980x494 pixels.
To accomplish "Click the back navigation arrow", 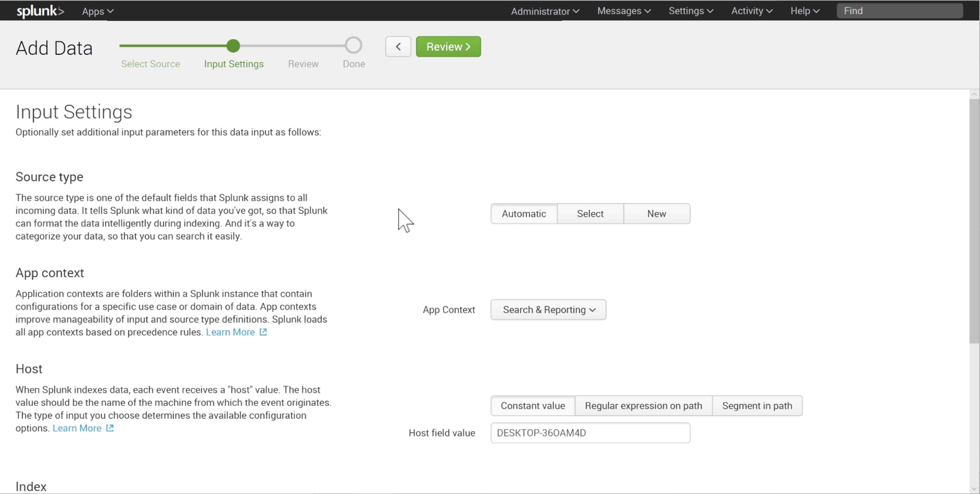I will [x=398, y=47].
